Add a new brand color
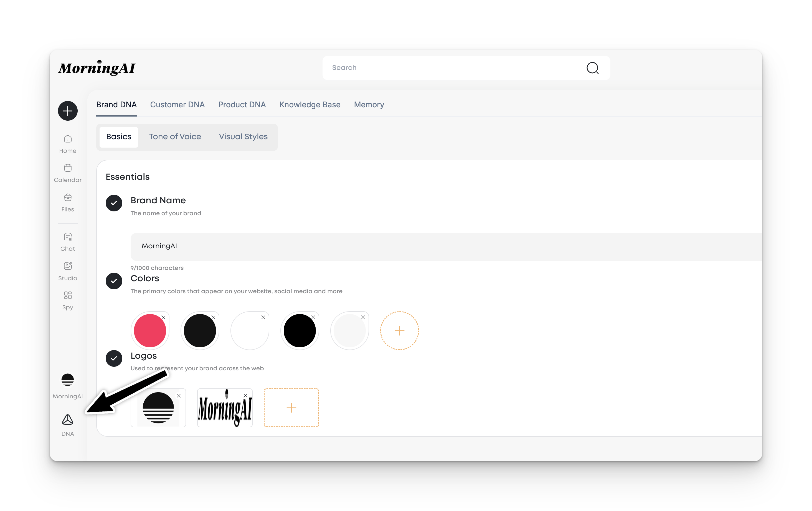 (400, 331)
